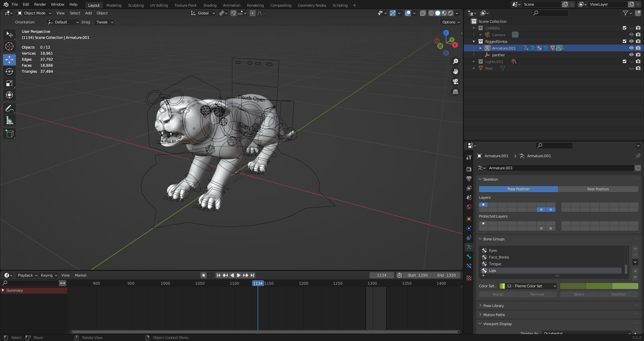Screen dimensions: 644x341
Task: Expand Armature.001 in outliner tree
Action: [x=480, y=48]
